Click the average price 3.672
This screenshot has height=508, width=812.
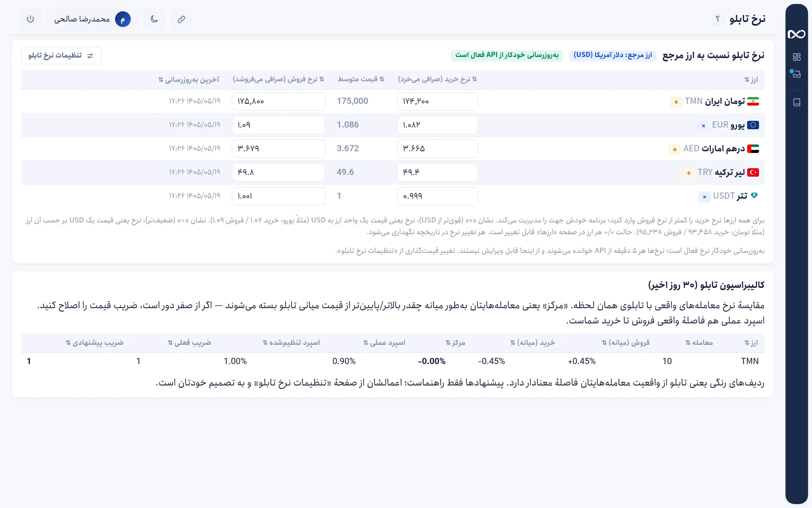coord(348,148)
